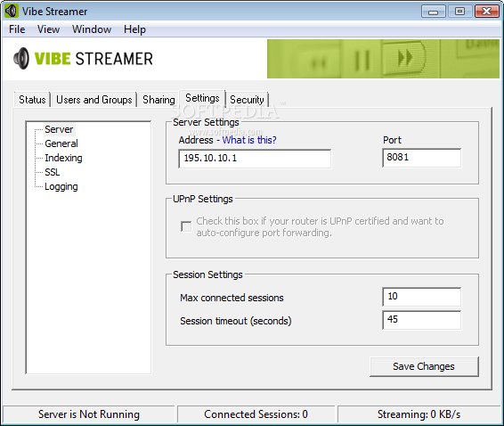The height and width of the screenshot is (426, 504).
Task: Click the 'Streaming: 0 KB/s' status
Action: pos(419,414)
